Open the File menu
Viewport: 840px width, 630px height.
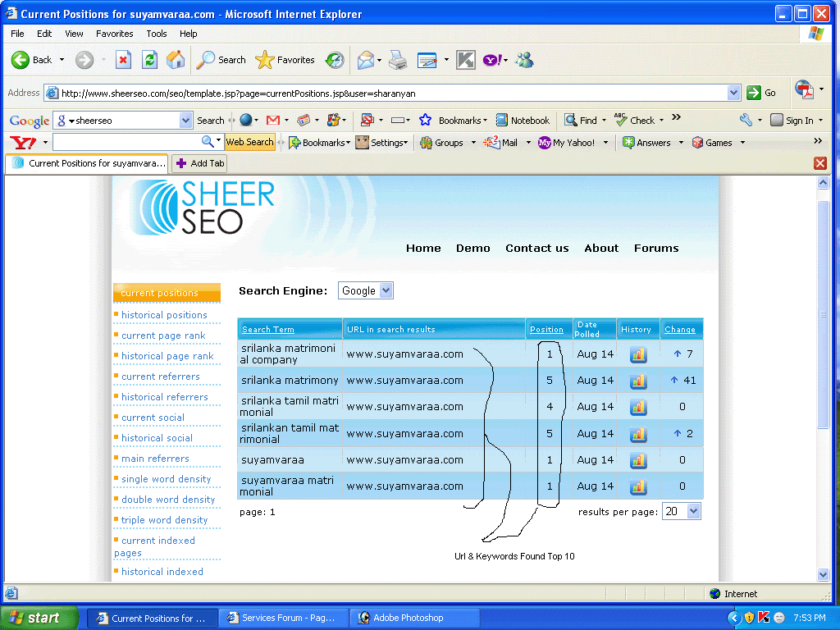[17, 33]
